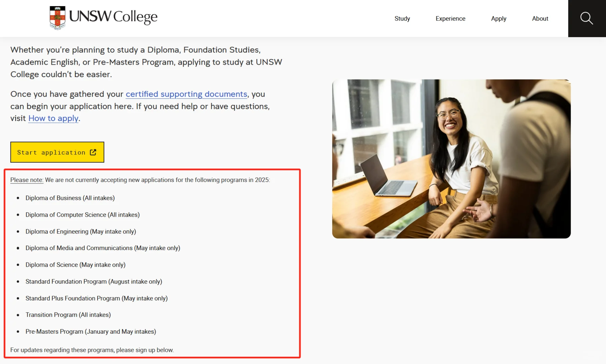This screenshot has height=364, width=606.
Task: Click the underlined Please note text
Action: pyautogui.click(x=27, y=180)
